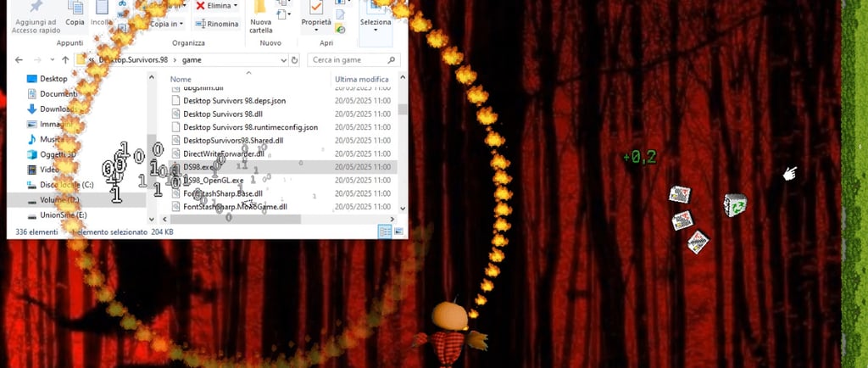Image resolution: width=868 pixels, height=368 pixels.
Task: Sort files by Ultima modifica column
Action: click(x=361, y=79)
